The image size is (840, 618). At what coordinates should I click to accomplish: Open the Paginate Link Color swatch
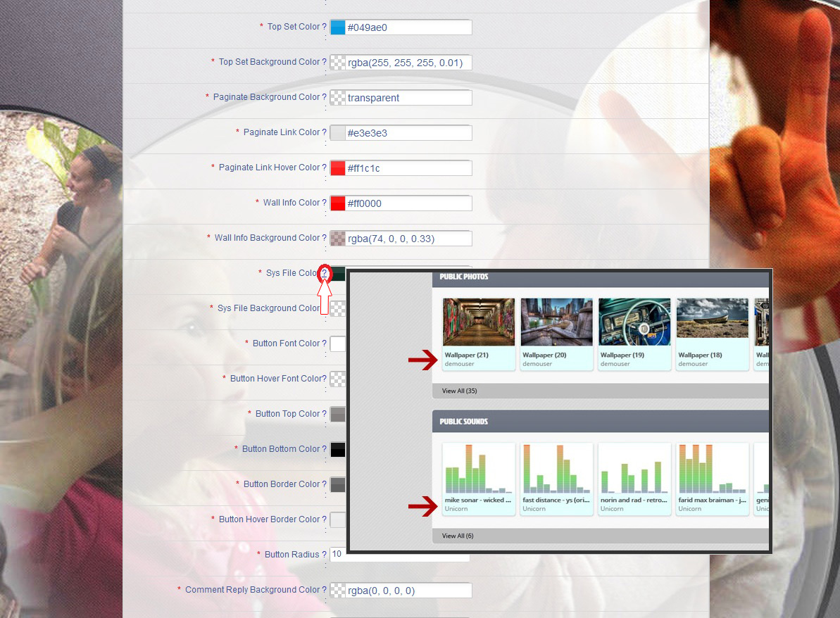click(338, 133)
